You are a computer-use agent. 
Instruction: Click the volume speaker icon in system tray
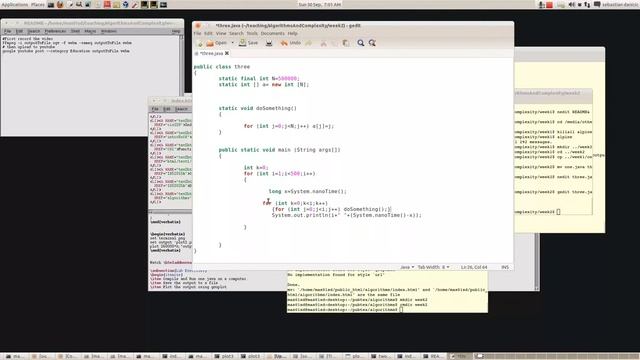(x=572, y=4)
